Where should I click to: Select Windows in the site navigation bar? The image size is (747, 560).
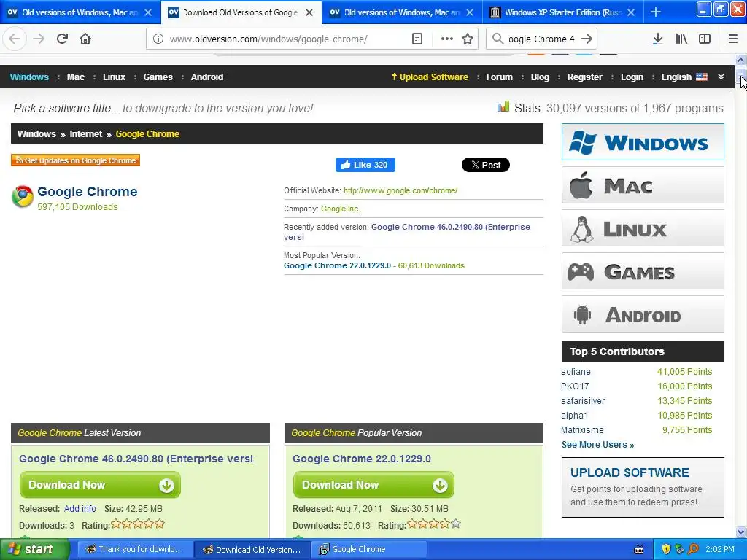click(29, 77)
